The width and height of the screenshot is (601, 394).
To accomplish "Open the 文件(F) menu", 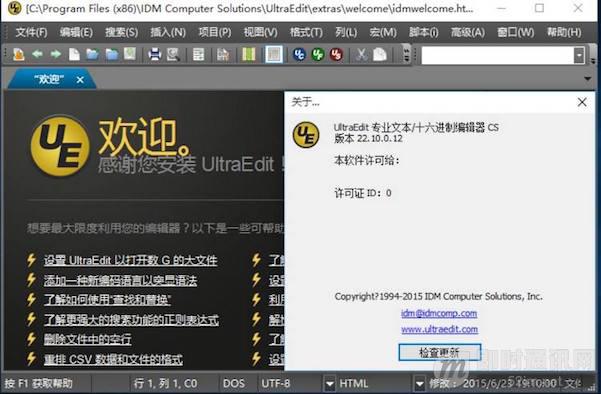I will (31, 32).
